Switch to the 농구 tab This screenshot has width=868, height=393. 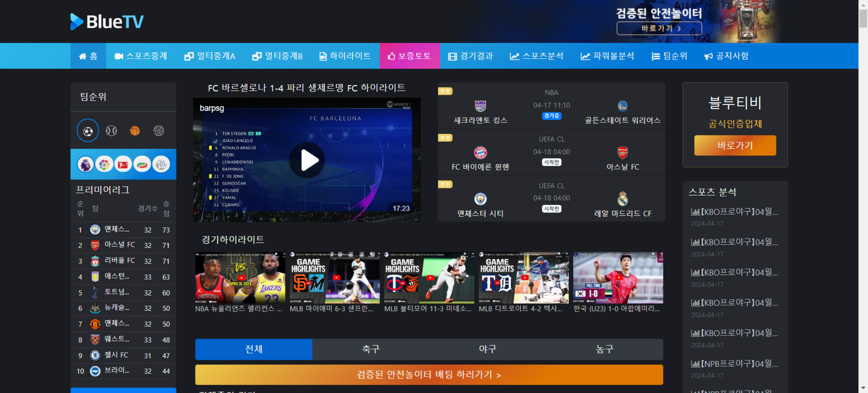point(604,349)
